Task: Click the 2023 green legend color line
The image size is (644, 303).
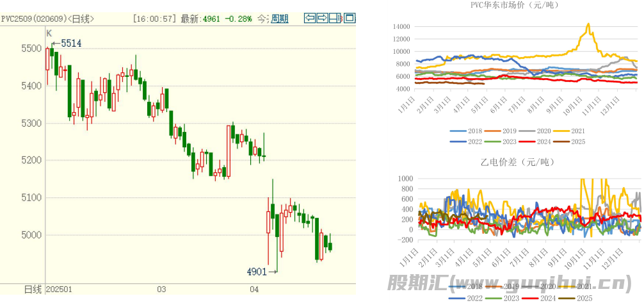Action: (x=494, y=142)
